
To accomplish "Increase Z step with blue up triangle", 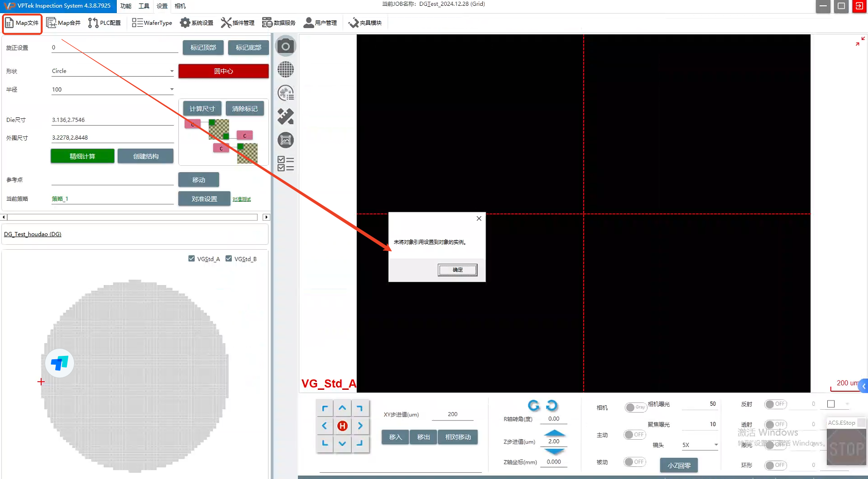I will coord(554,433).
